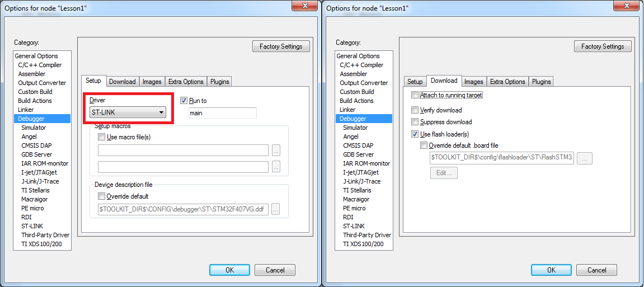The height and width of the screenshot is (287, 644).
Task: Enable Verify download checkbox
Action: tap(415, 110)
